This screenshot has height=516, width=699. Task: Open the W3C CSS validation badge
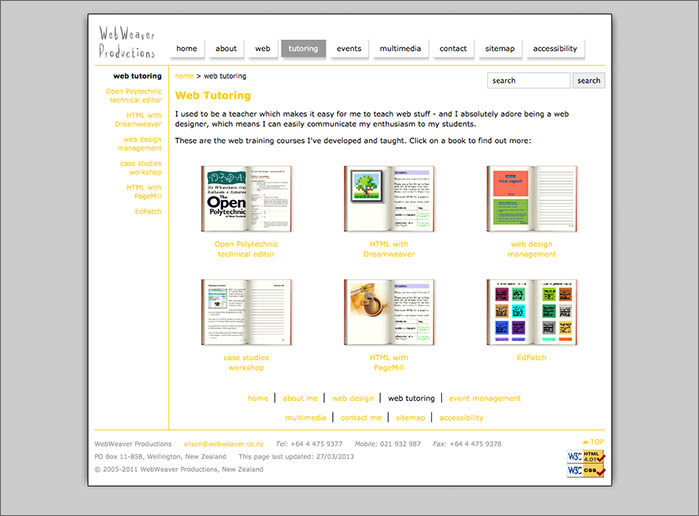tap(586, 471)
